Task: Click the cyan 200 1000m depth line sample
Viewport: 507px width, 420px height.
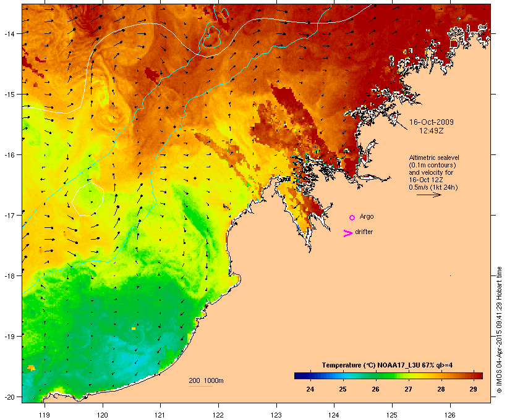Action: point(201,386)
